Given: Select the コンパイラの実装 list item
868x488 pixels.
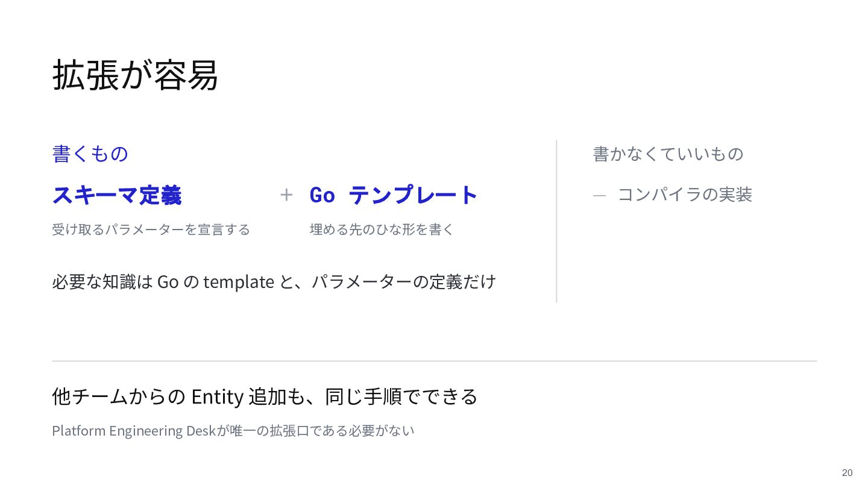Looking at the screenshot, I should click(685, 195).
